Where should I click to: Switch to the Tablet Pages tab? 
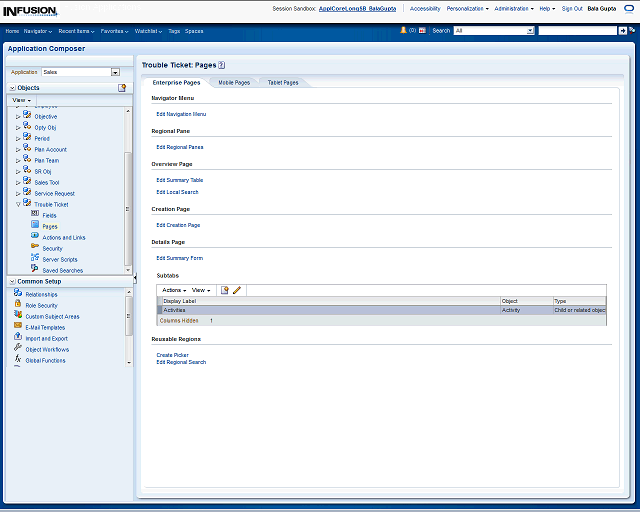(x=283, y=82)
